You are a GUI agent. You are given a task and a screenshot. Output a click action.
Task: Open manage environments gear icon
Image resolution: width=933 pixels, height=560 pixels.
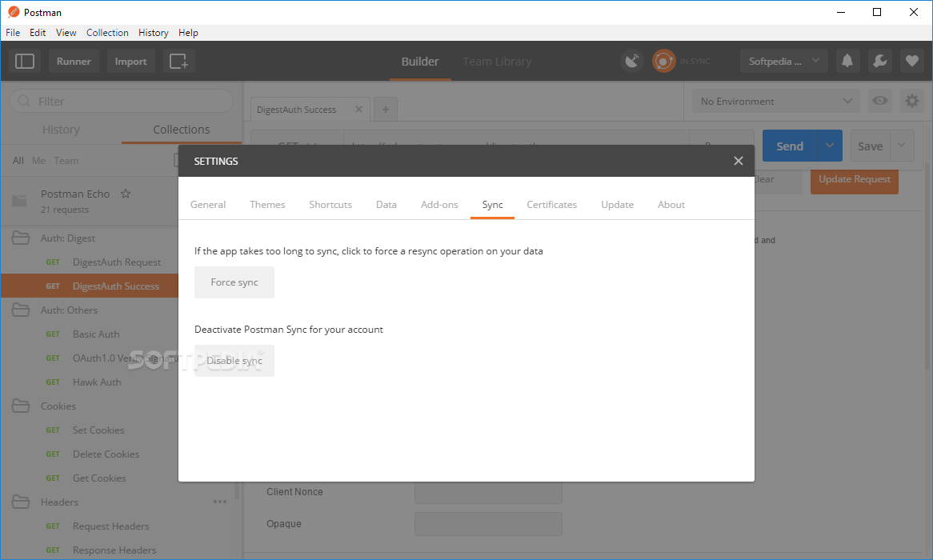pyautogui.click(x=911, y=101)
